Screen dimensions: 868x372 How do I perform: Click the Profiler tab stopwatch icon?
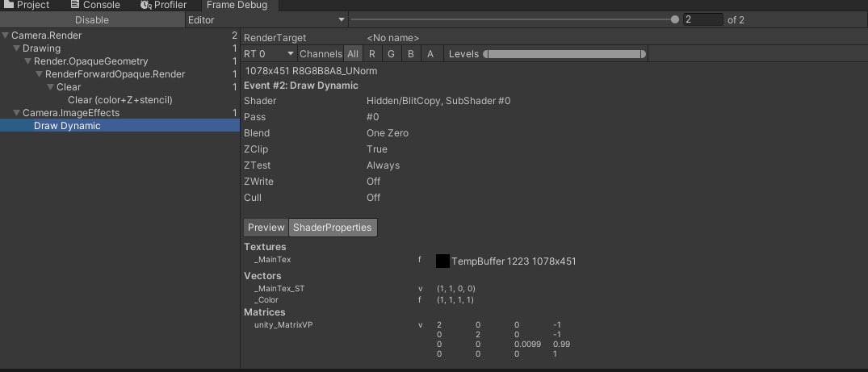[x=145, y=5]
